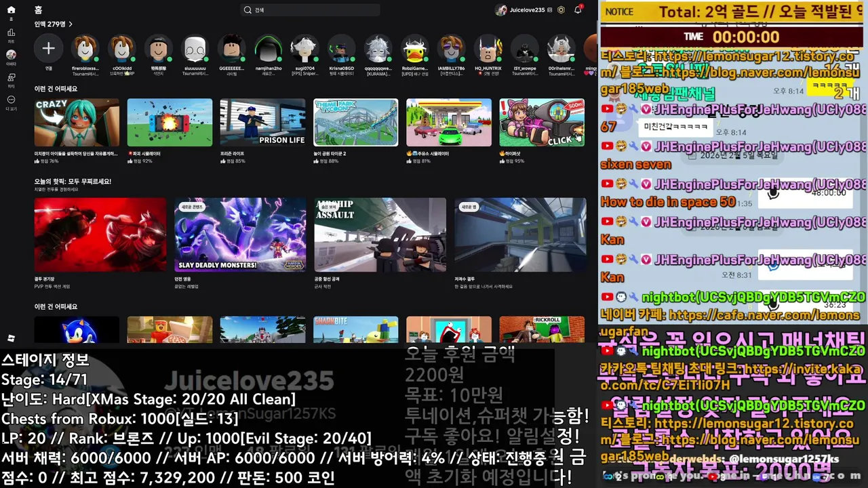Open friend fireobloxss avatar
Image resolution: width=868 pixels, height=488 pixels.
(x=85, y=48)
